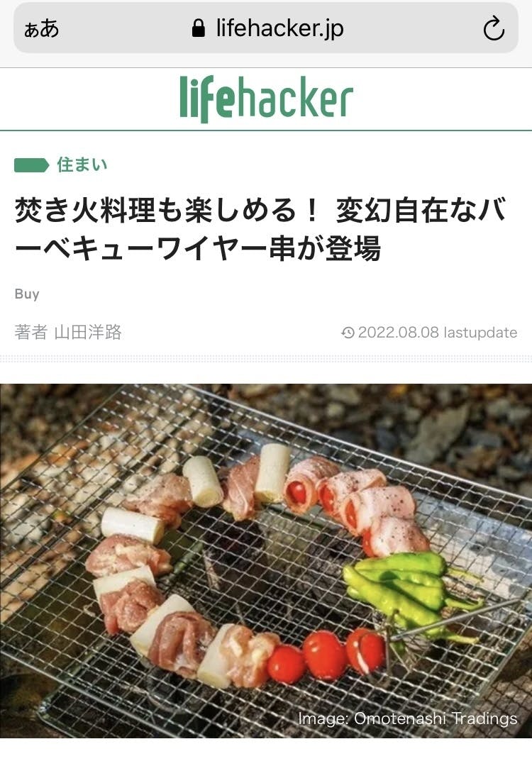Tap the cherry tomatoes on the skewer
Image resolution: width=532 pixels, height=761 pixels.
click(326, 654)
